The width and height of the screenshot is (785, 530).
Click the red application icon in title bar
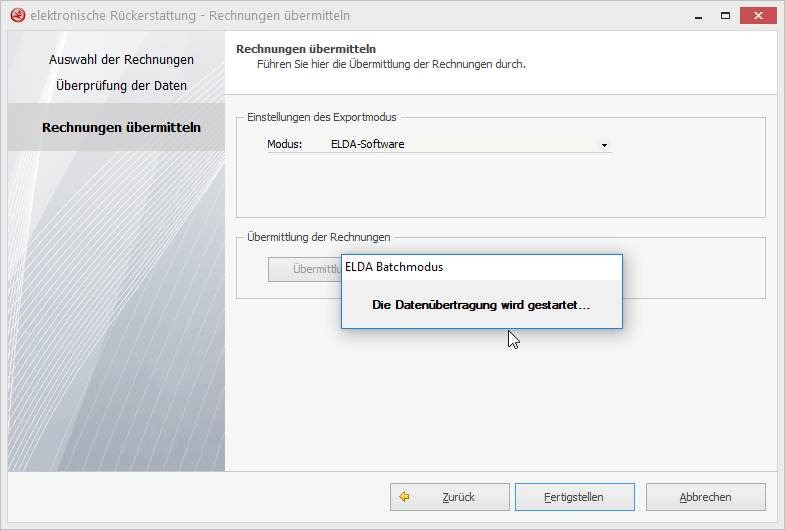click(x=16, y=16)
